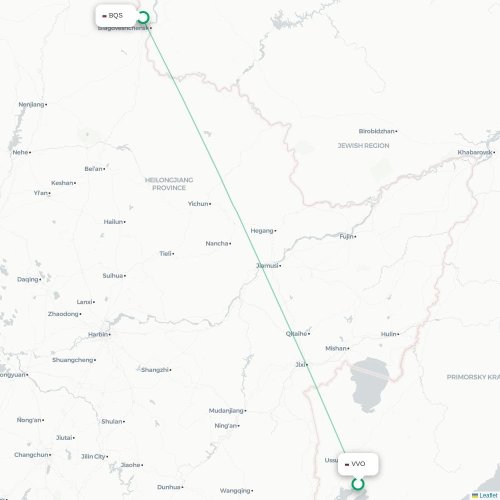
Task: Open the BQS airport label popup
Action: point(116,16)
